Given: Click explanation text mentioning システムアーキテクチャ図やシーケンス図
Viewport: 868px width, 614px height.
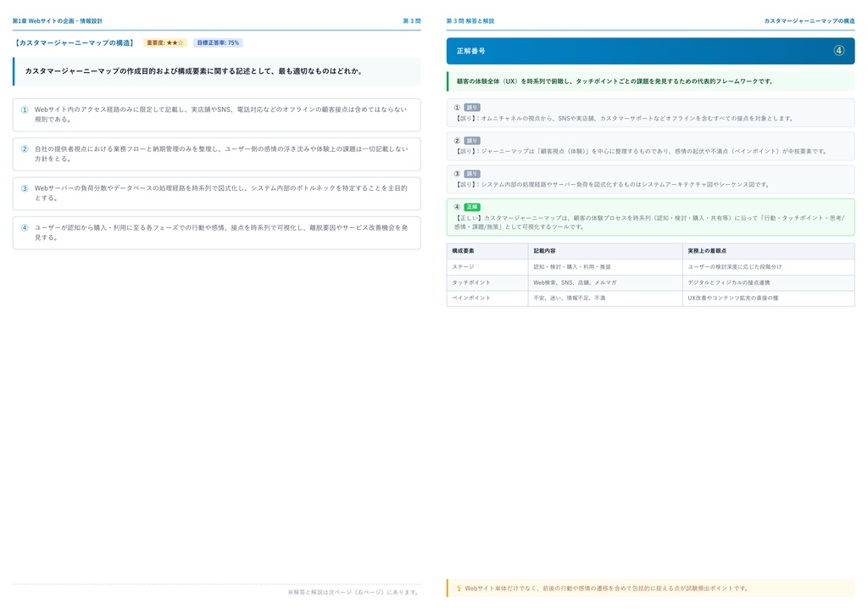Looking at the screenshot, I should [612, 184].
